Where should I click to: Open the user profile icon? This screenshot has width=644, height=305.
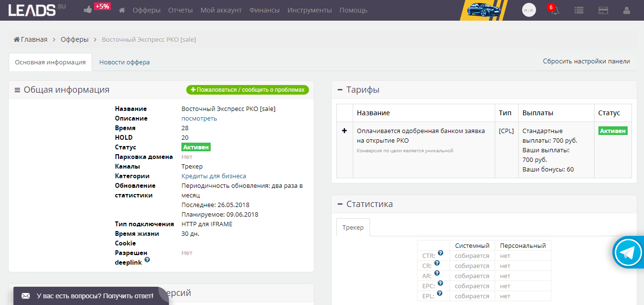point(627,10)
